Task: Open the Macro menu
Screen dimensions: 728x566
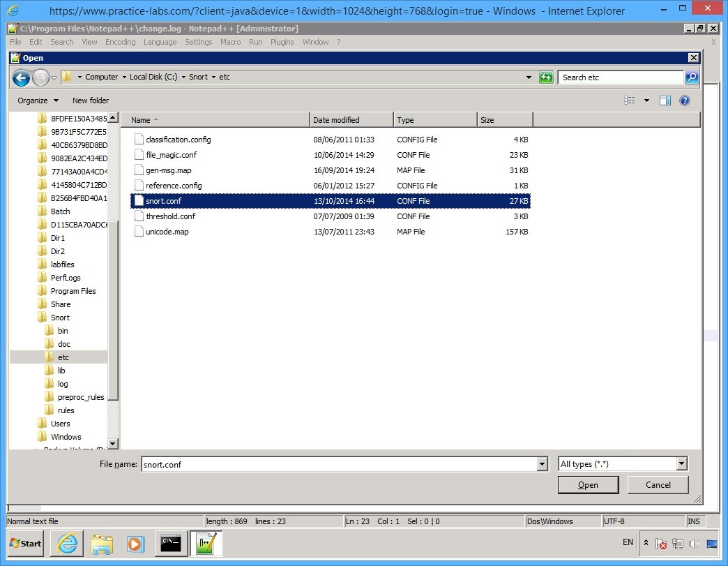Action: click(x=230, y=42)
